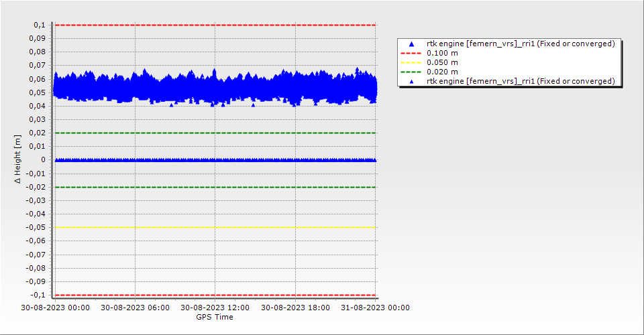Click the blue triangle marker of last legend entry
Viewport: 644px width, 335px height.
click(412, 81)
